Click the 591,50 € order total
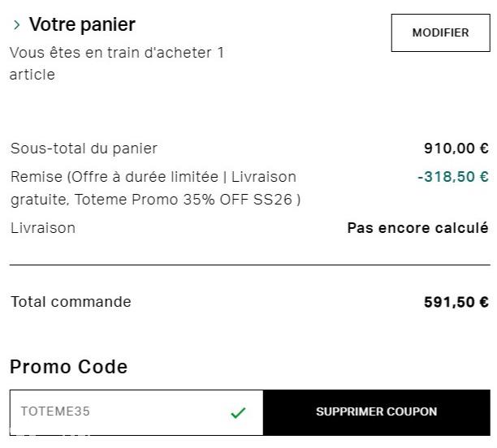Image resolution: width=497 pixels, height=448 pixels. (456, 302)
